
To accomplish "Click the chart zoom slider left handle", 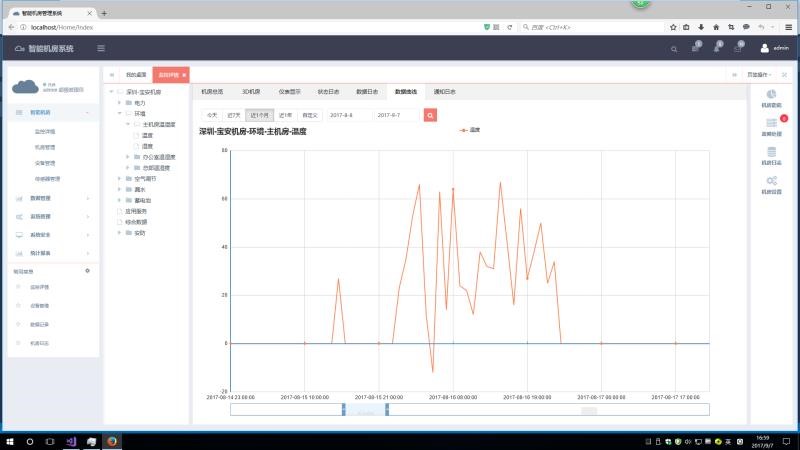I will point(343,408).
